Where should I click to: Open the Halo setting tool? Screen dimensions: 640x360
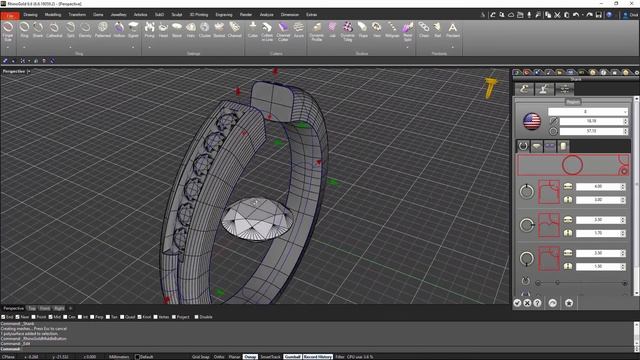click(191, 30)
